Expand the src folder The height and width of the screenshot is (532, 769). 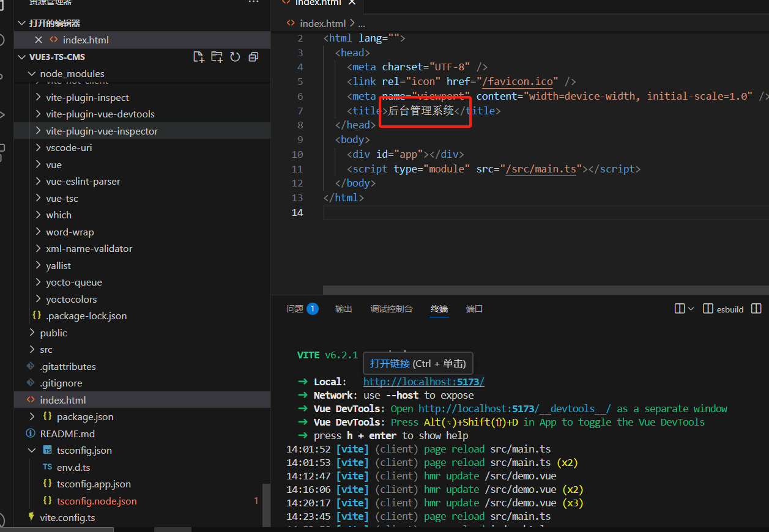32,350
